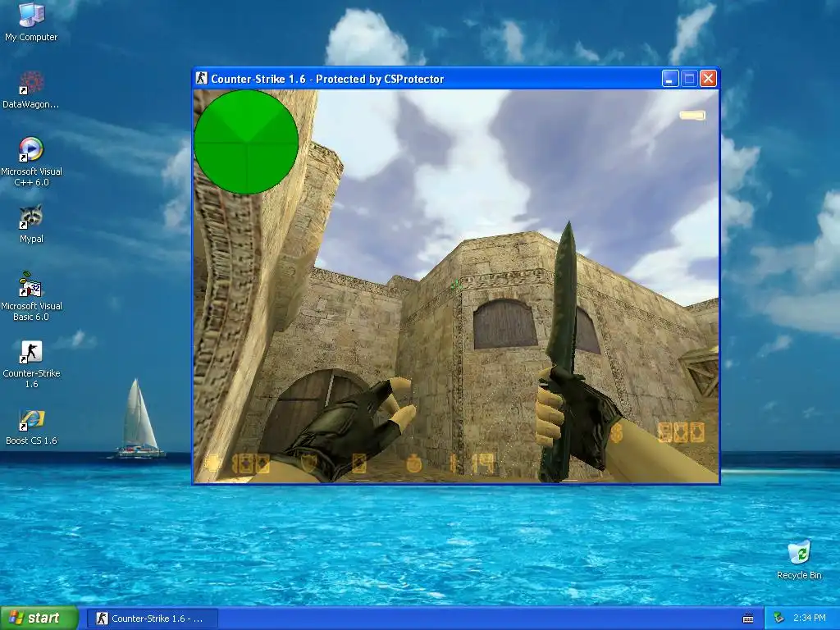
Task: Click the 2:34 PM system clock
Action: point(809,619)
